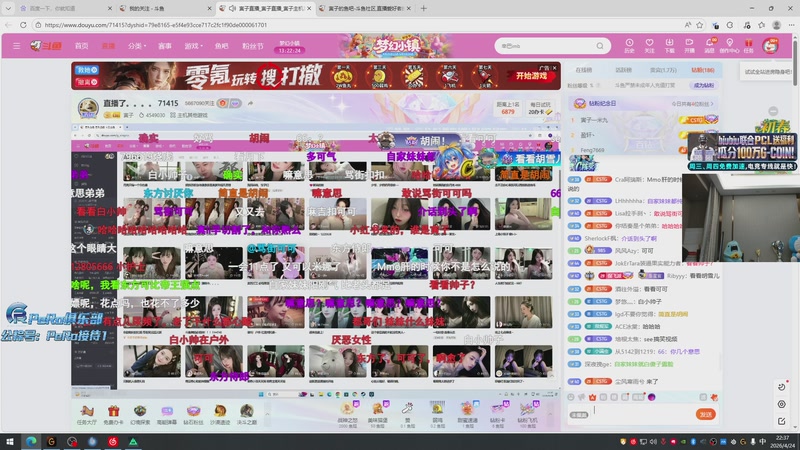Open the 开播 start-streaming icon
The width and height of the screenshot is (800, 450).
tap(689, 45)
